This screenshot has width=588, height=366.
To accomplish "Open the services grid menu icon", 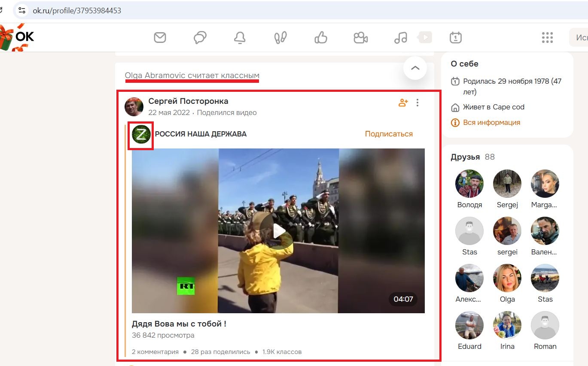I will pyautogui.click(x=547, y=38).
